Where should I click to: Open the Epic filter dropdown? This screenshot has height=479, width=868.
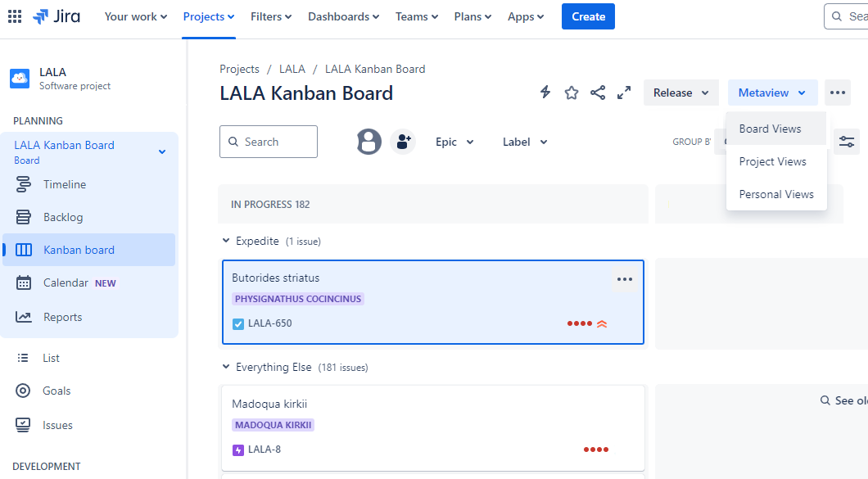pyautogui.click(x=454, y=142)
